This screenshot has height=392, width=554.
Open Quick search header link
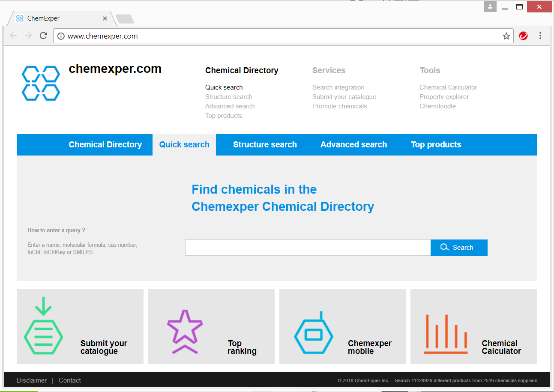(224, 87)
